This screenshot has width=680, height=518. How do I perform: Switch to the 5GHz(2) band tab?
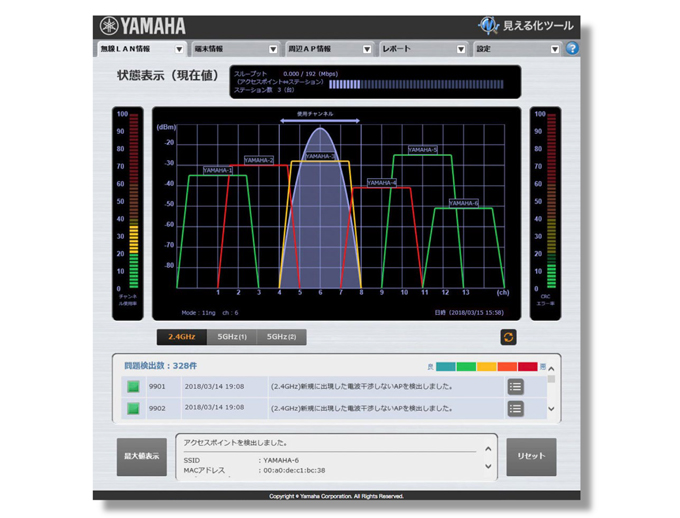(281, 337)
